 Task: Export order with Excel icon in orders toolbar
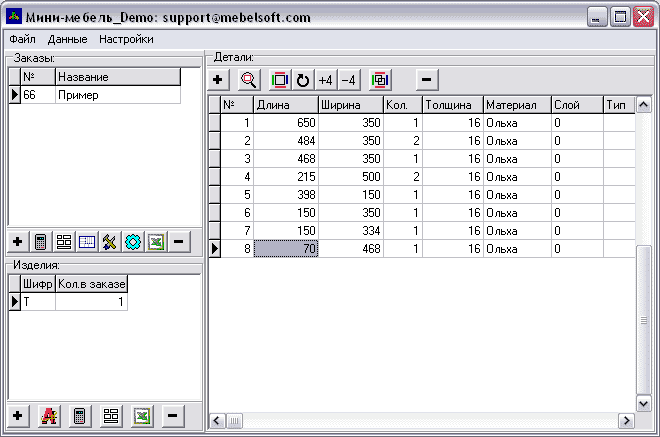[x=156, y=242]
